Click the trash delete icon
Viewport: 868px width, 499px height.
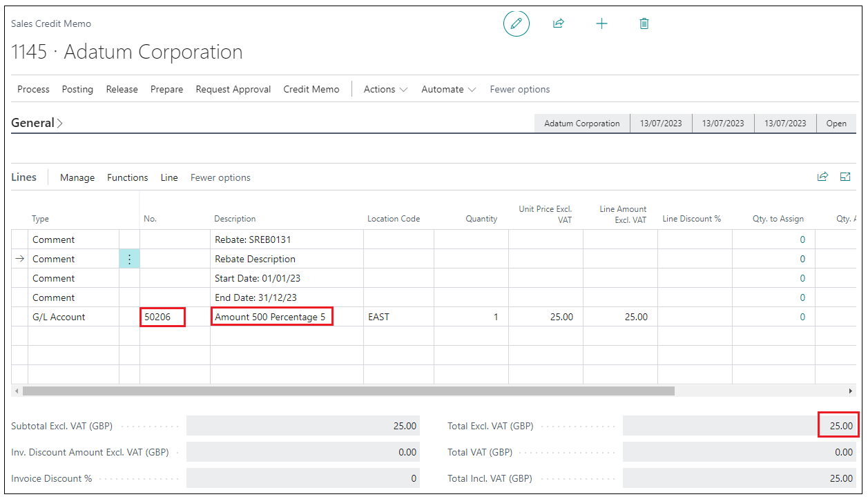pos(644,24)
